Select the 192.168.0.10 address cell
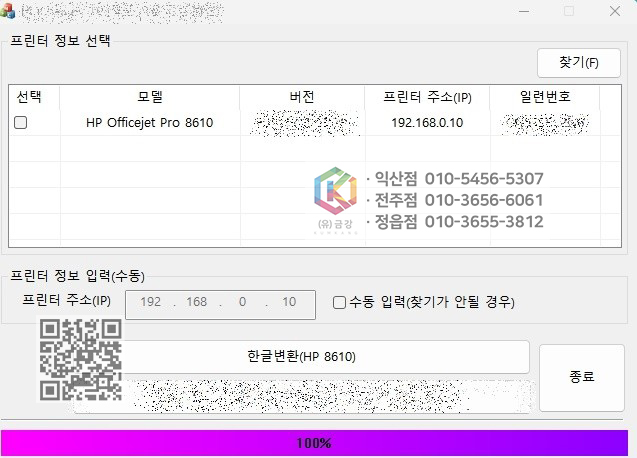The width and height of the screenshot is (637, 458). pyautogui.click(x=427, y=122)
